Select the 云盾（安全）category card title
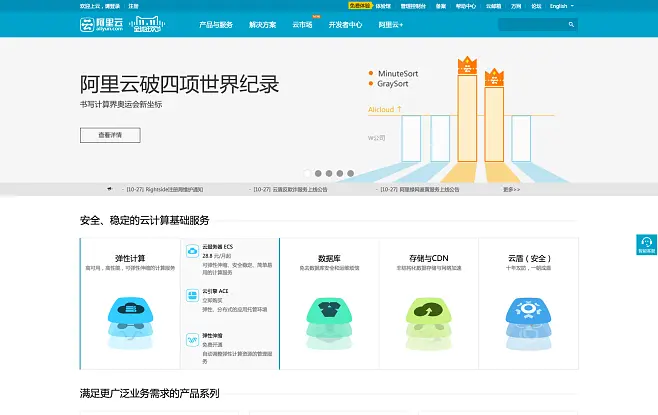This screenshot has width=658, height=415. click(x=529, y=258)
